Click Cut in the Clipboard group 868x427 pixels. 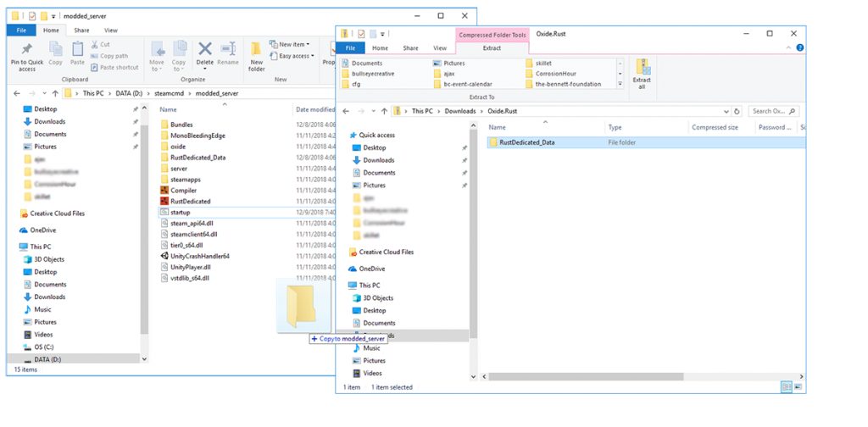point(100,44)
